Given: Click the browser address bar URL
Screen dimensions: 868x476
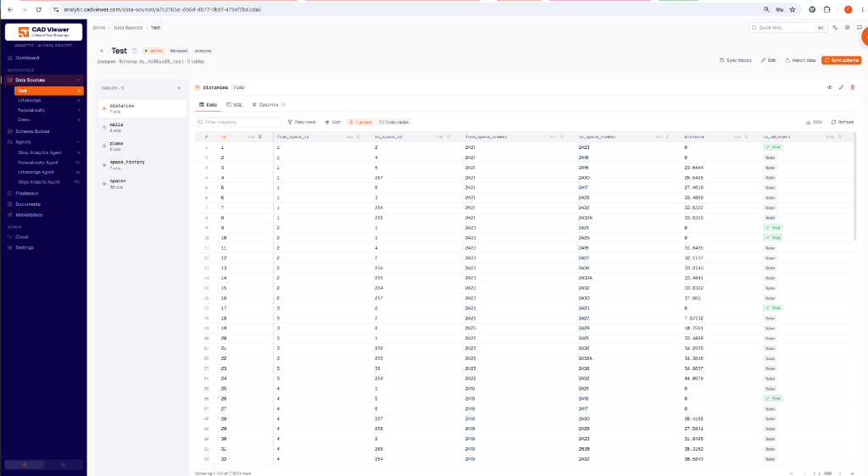Looking at the screenshot, I should [x=162, y=9].
